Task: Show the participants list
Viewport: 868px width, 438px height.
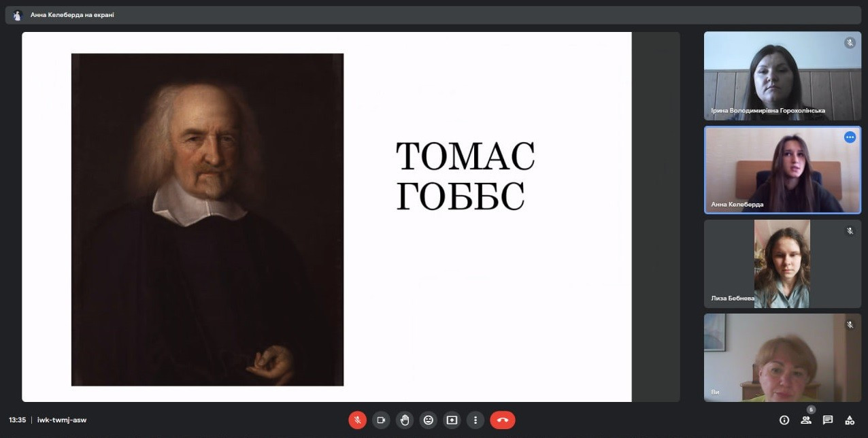Action: (x=806, y=420)
